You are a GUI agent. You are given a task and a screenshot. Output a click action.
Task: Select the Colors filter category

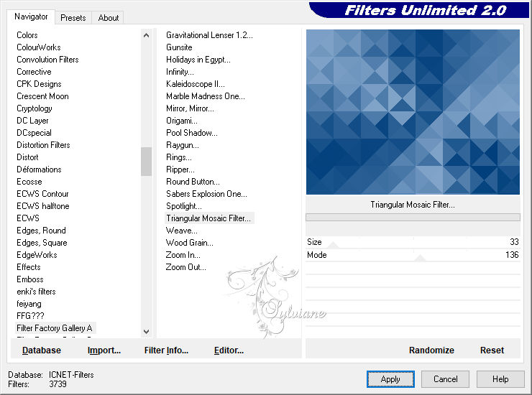27,35
